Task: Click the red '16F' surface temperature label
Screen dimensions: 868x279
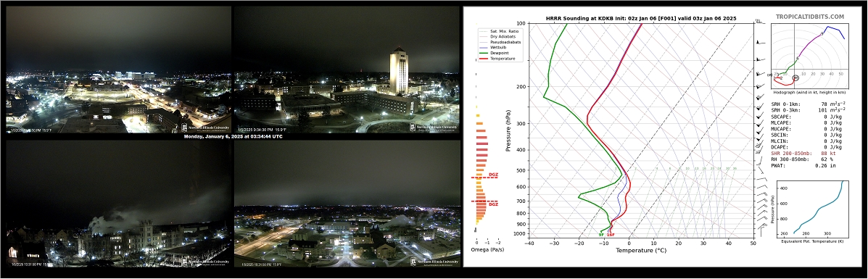Action: click(611, 235)
